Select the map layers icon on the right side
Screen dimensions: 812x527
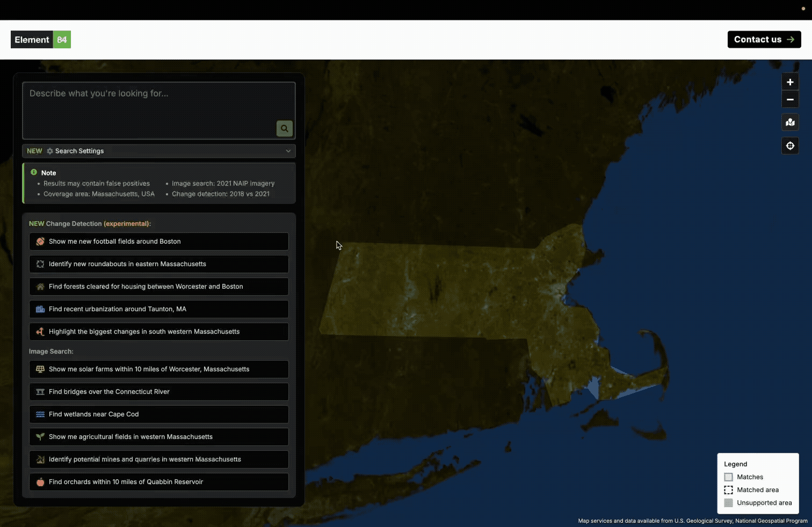pyautogui.click(x=790, y=122)
